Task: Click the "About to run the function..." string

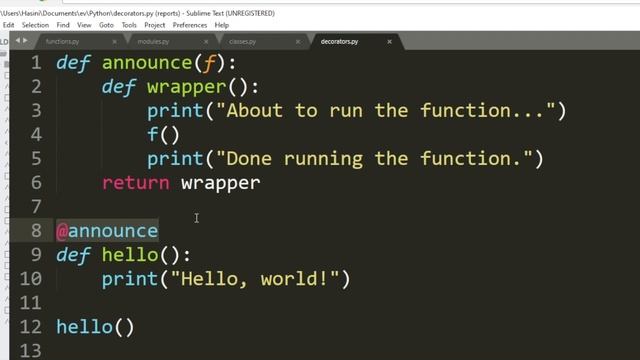Action: coord(385,111)
